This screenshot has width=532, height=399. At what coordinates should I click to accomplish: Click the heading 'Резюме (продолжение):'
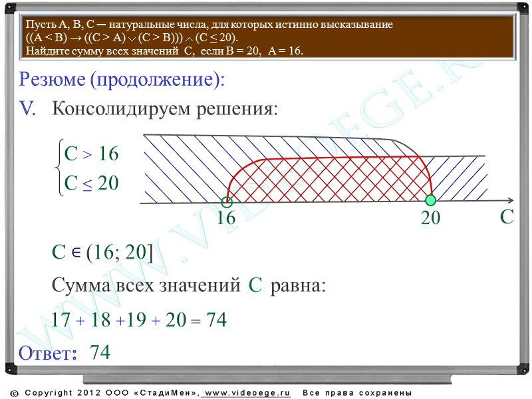coord(122,79)
